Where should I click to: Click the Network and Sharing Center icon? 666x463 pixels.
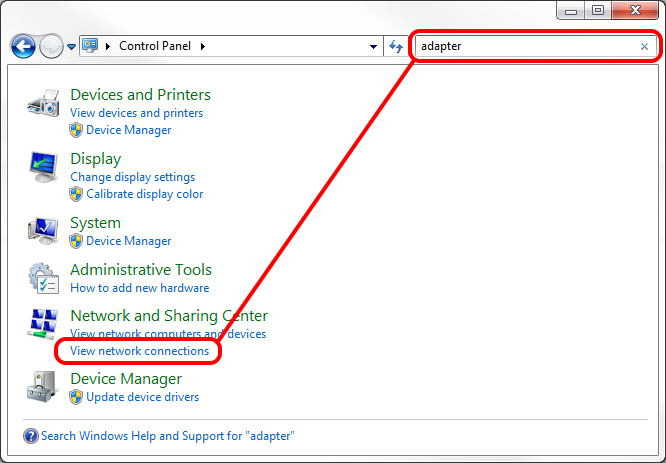[43, 324]
